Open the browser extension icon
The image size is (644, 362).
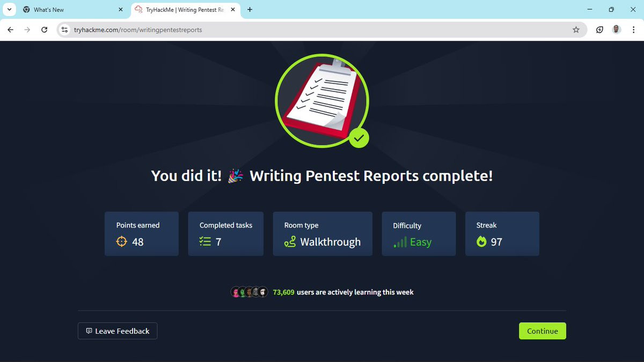(x=599, y=30)
